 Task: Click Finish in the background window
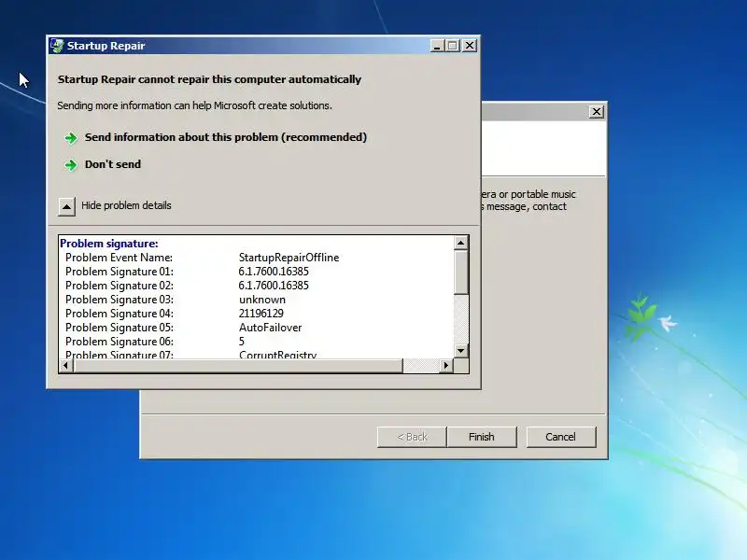click(x=482, y=437)
